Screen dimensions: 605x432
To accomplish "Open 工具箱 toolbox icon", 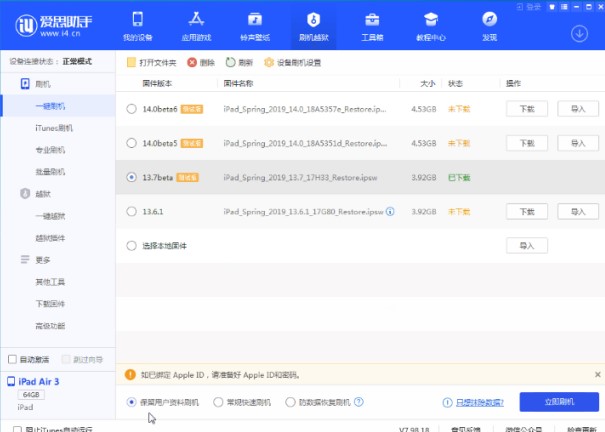I will 371,20.
